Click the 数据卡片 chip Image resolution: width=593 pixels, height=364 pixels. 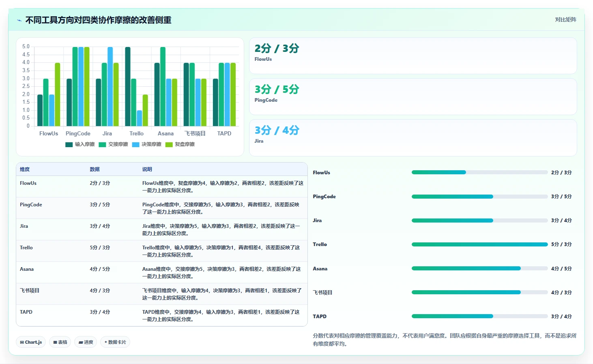pyautogui.click(x=115, y=342)
